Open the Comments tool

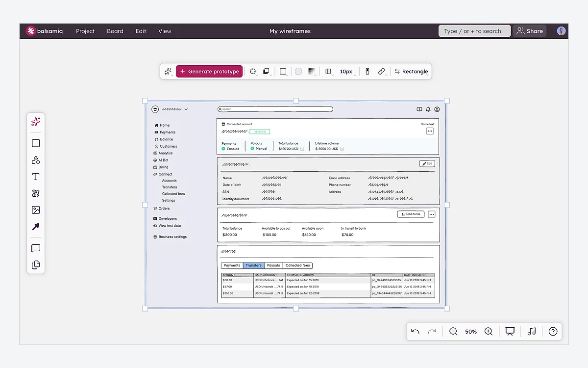click(x=36, y=248)
